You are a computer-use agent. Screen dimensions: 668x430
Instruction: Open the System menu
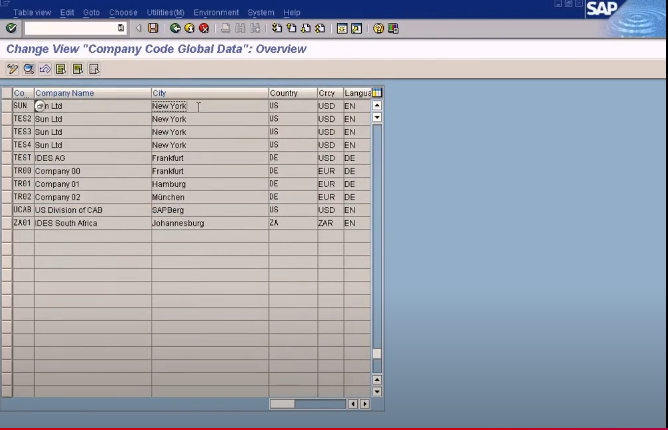[x=261, y=12]
